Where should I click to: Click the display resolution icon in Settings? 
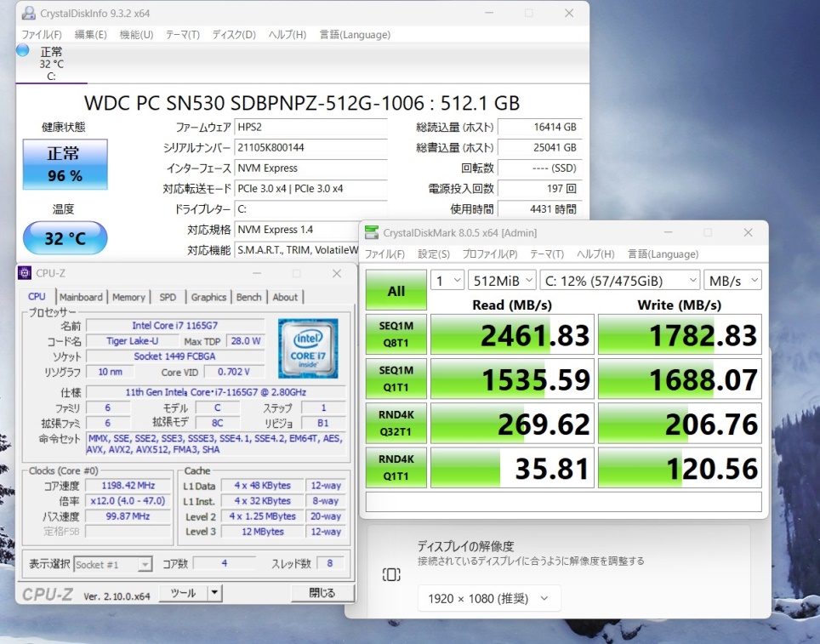391,575
